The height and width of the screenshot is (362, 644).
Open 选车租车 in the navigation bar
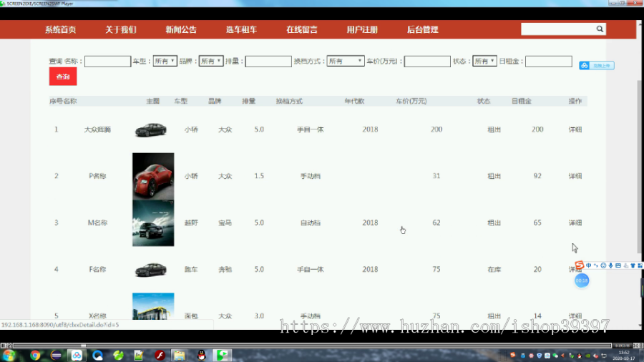[242, 29]
